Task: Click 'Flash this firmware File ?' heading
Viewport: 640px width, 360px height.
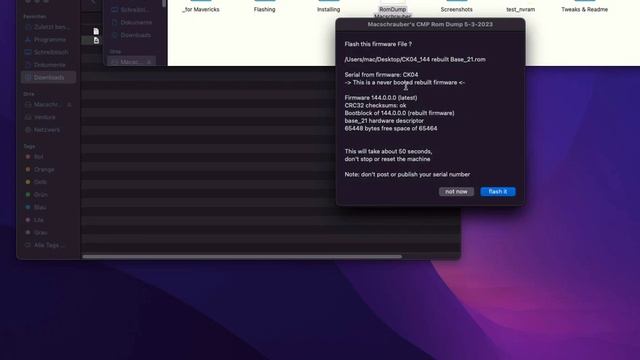Action: point(378,44)
